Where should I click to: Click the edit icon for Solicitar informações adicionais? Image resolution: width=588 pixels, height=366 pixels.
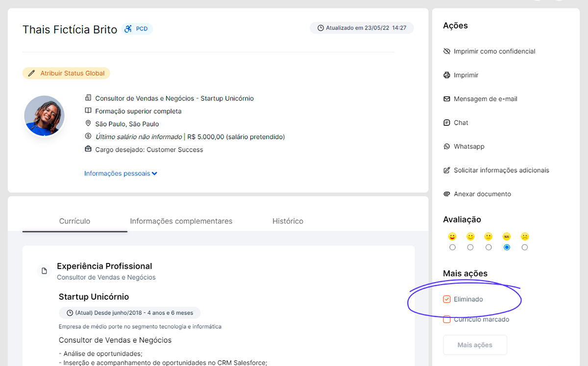tap(446, 170)
